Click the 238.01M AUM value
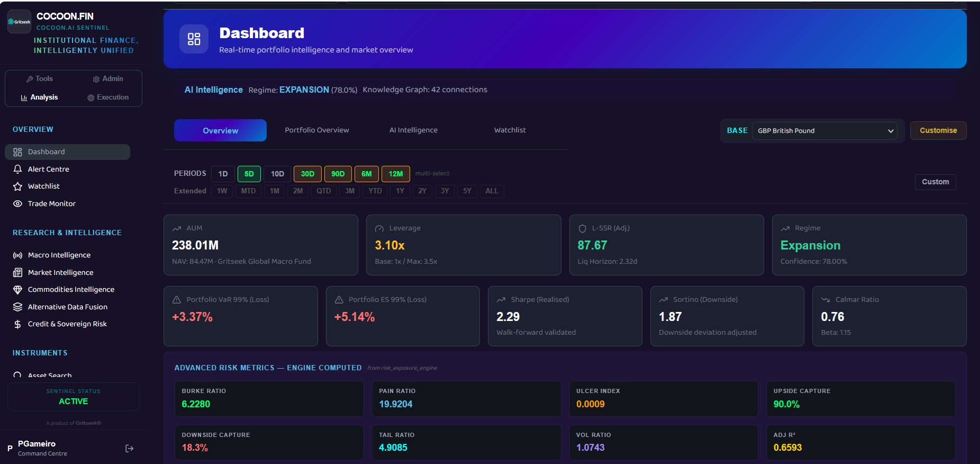The height and width of the screenshot is (464, 980). pos(195,246)
